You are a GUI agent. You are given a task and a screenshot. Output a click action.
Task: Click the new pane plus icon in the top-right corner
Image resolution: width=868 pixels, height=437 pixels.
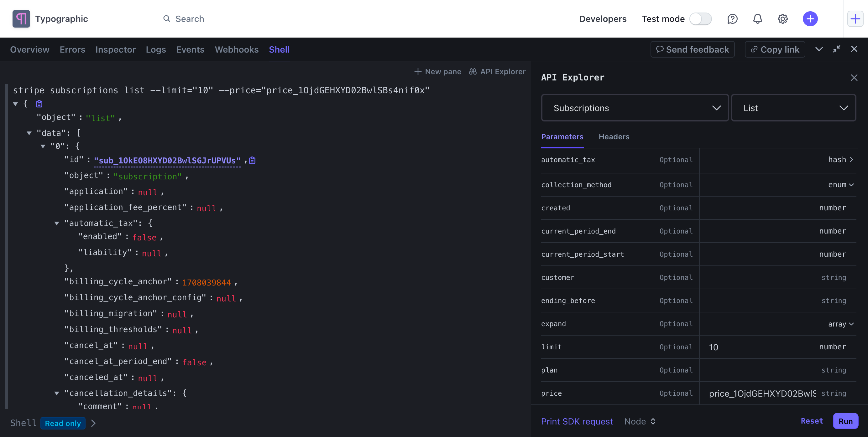coord(855,18)
